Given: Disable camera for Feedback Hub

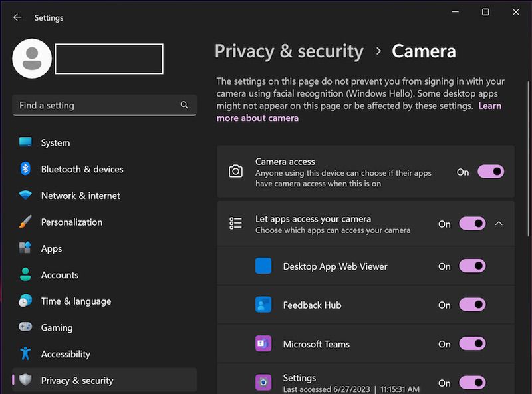Looking at the screenshot, I should [472, 305].
